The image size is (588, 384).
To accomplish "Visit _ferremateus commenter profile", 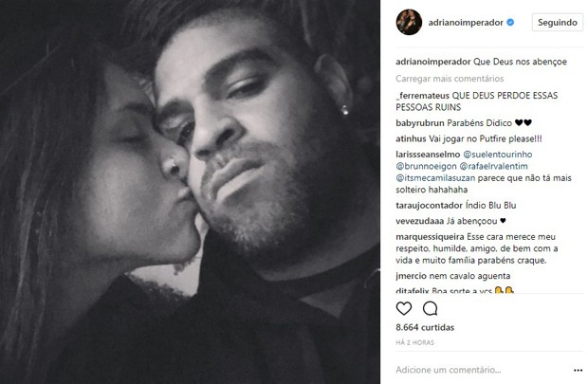I will coord(422,96).
